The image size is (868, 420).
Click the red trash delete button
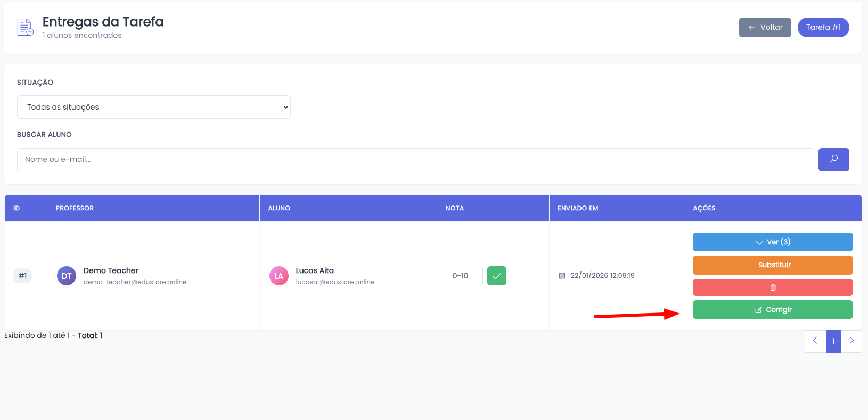(772, 287)
